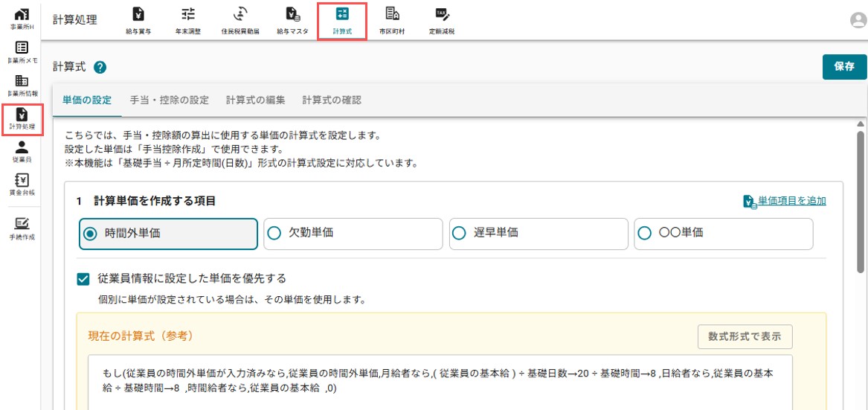Toggle 従業員情報に設定した単価を優先する checkbox
Viewport: 868px width, 410px height.
pyautogui.click(x=83, y=278)
